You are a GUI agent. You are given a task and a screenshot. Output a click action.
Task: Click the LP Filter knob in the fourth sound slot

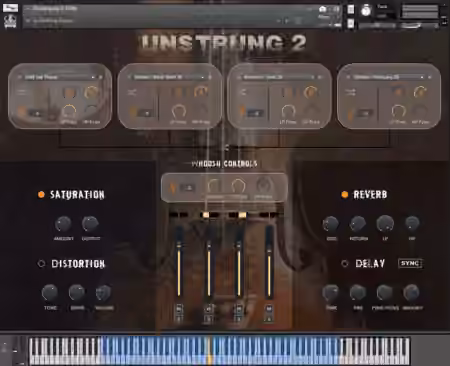pyautogui.click(x=398, y=111)
